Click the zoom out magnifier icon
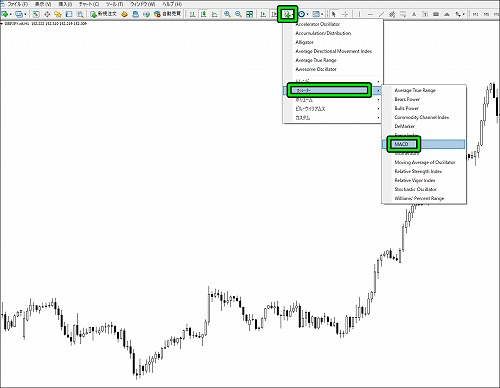This screenshot has width=500, height=388. 238,14
